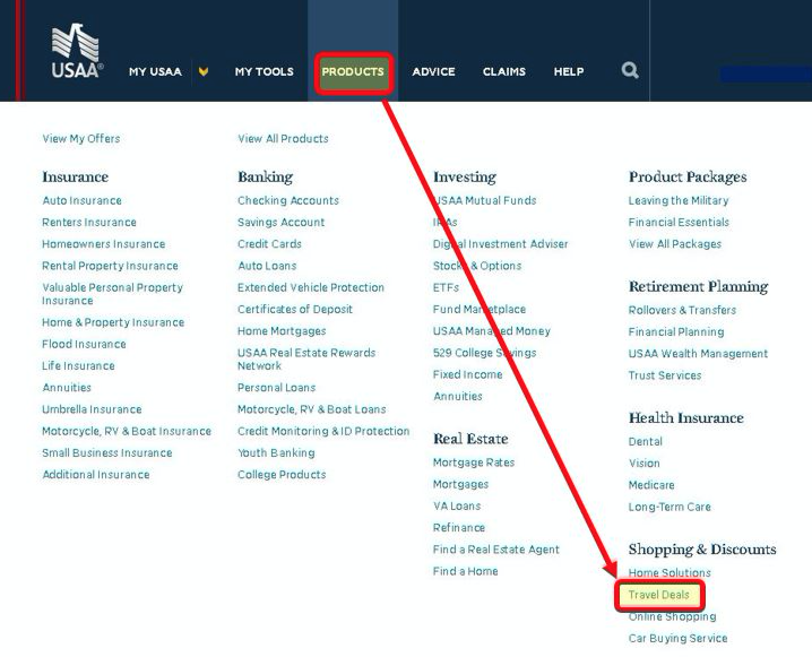Open USAA Real Estate Rewards Network link
Image resolution: width=812 pixels, height=657 pixels.
click(x=306, y=359)
